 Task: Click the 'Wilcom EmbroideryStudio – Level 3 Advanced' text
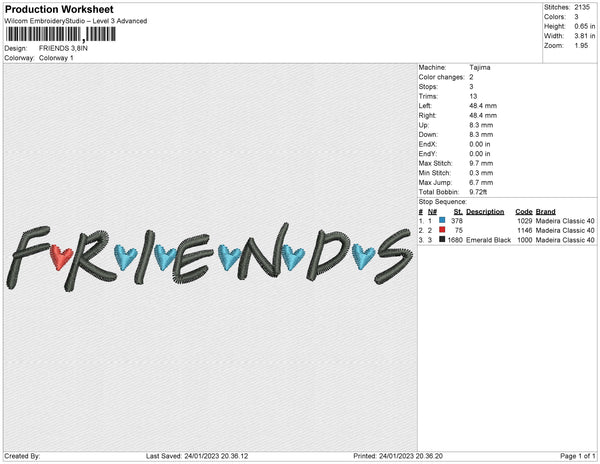76,21
